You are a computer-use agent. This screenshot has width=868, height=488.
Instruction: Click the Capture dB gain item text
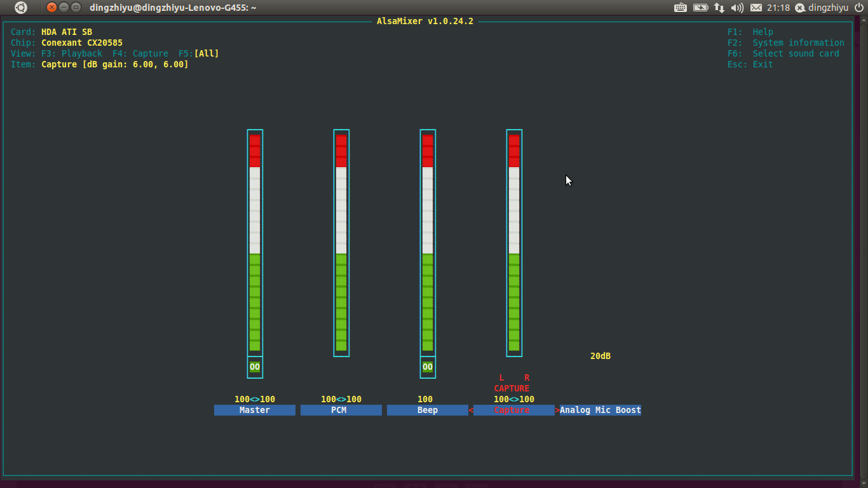pyautogui.click(x=115, y=65)
